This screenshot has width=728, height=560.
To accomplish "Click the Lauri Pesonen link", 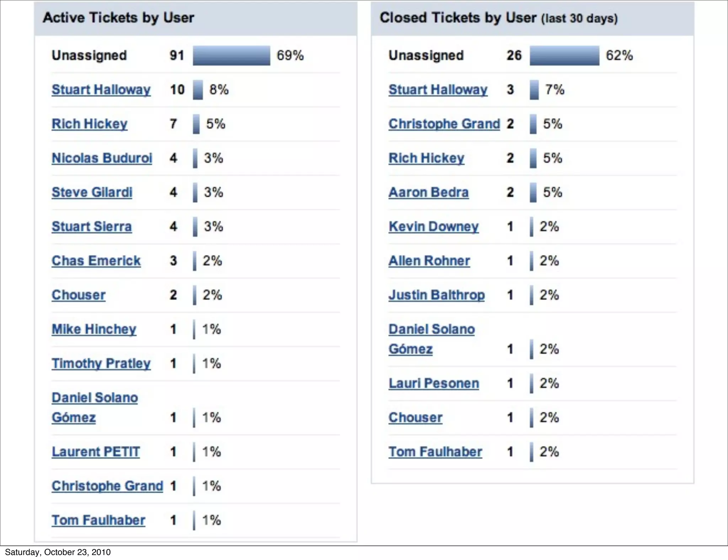I will [x=434, y=383].
